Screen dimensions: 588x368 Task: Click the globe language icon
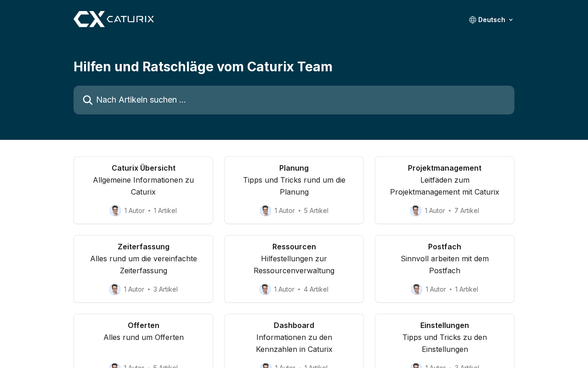pos(473,20)
